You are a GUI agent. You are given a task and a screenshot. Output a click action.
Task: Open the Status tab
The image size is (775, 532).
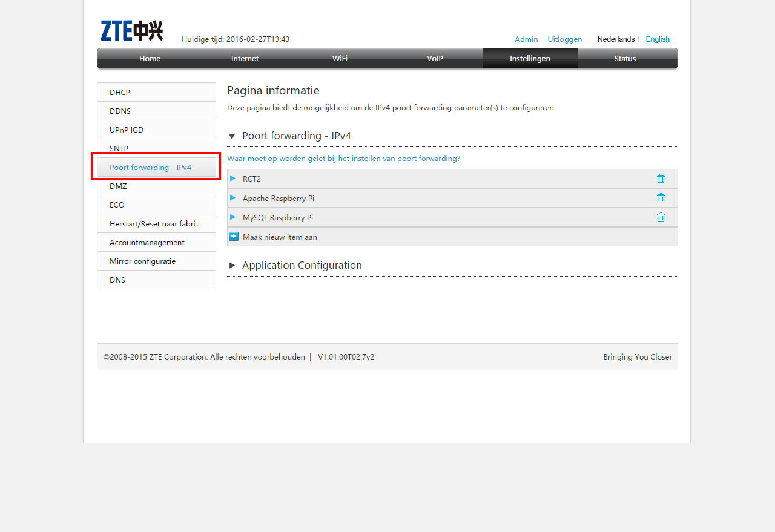point(625,59)
